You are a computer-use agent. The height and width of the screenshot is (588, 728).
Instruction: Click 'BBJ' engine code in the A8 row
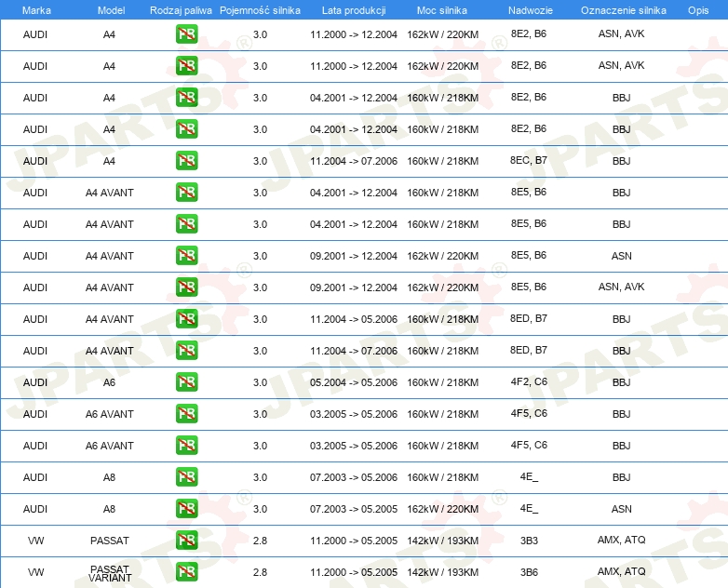pos(621,477)
